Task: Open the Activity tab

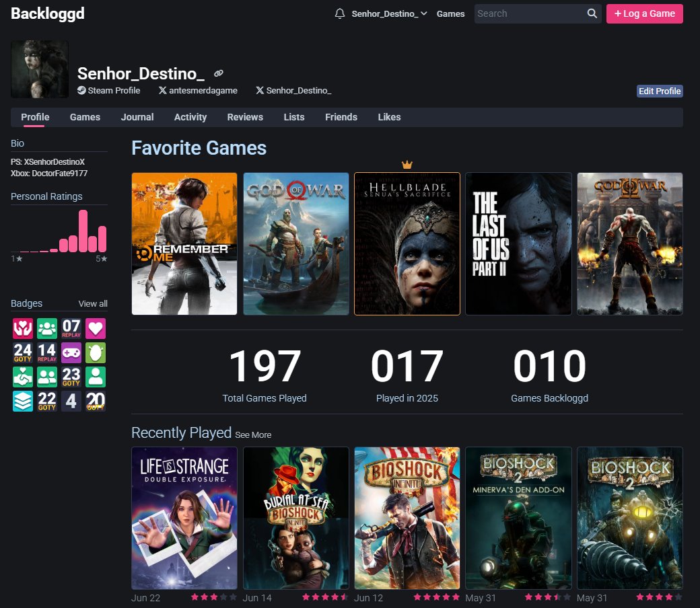Action: (x=190, y=117)
